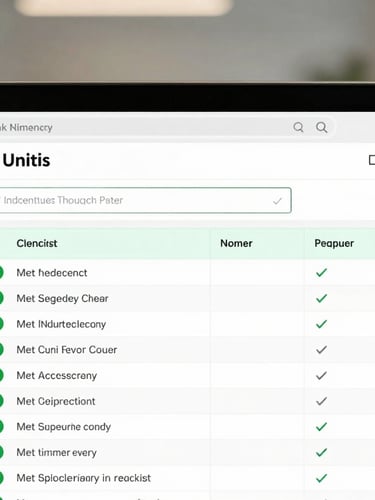Toggle checkmark for Met Accesscreny row

coord(321,376)
